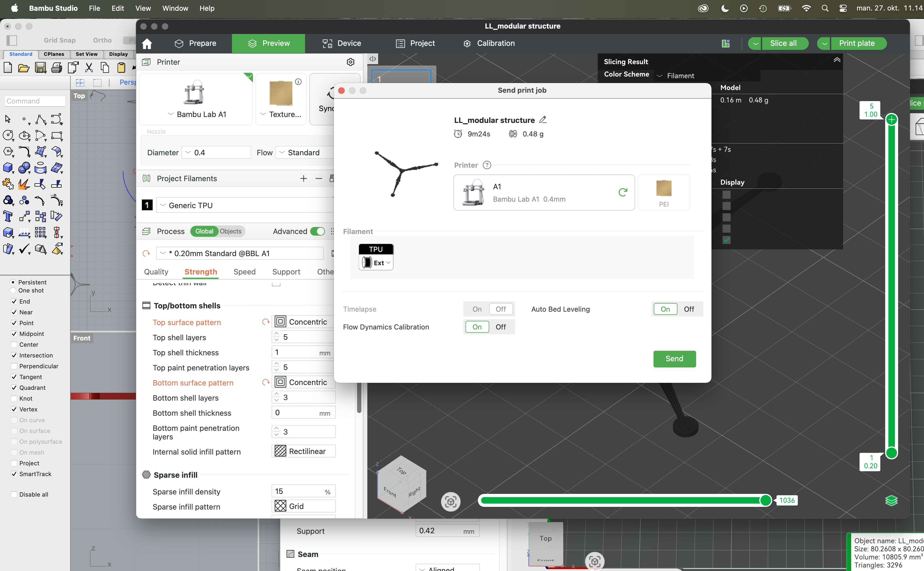Refresh the A1 printer status icon
Viewport: 924px width, 571px height.
(622, 192)
